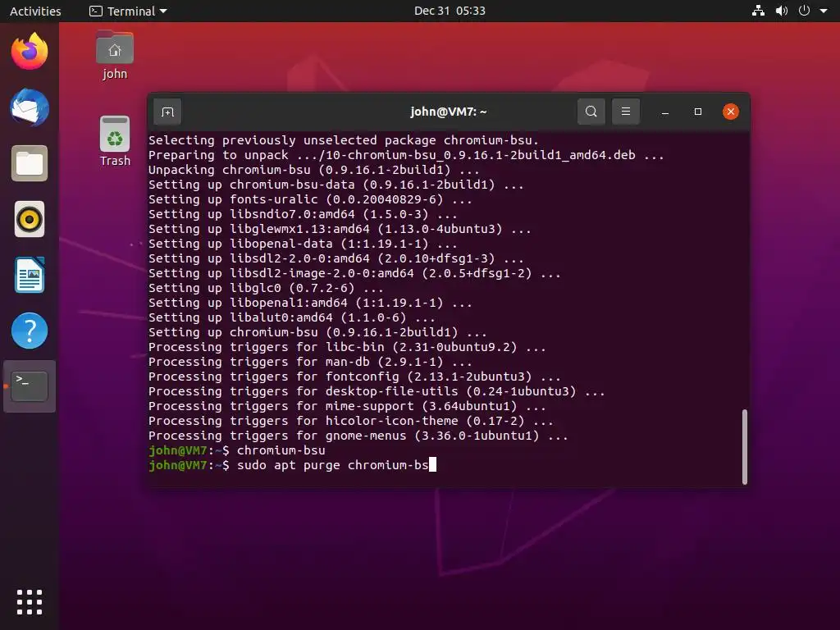The width and height of the screenshot is (840, 630).
Task: Open the Activities overview
Action: click(35, 11)
